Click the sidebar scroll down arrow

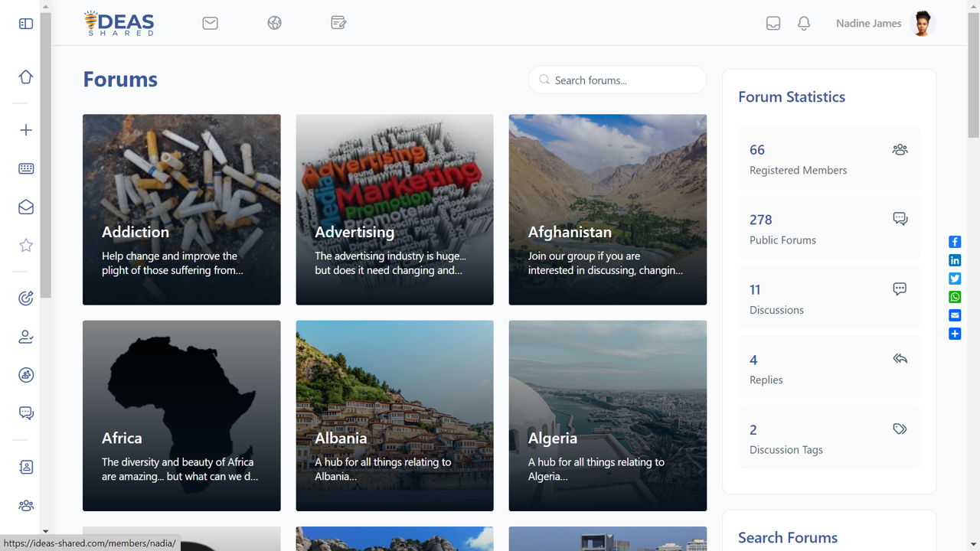coord(45,531)
